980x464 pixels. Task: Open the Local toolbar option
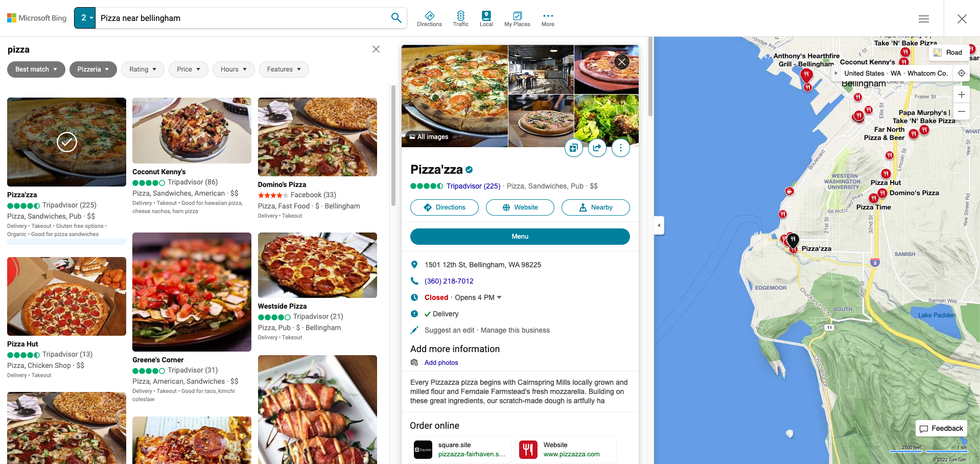(x=486, y=19)
